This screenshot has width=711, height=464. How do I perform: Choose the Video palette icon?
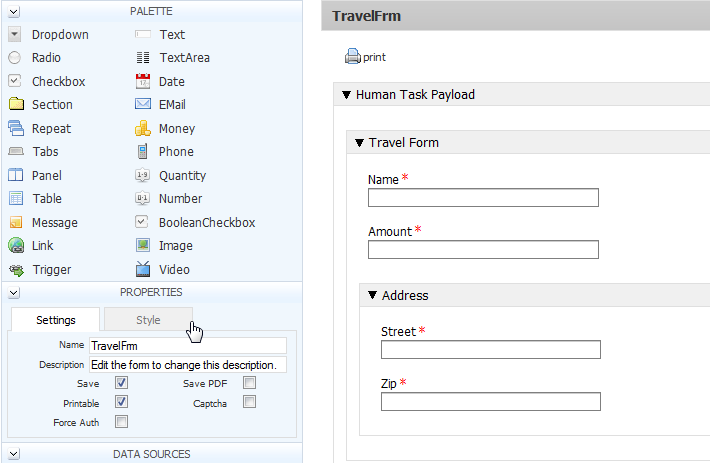143,269
